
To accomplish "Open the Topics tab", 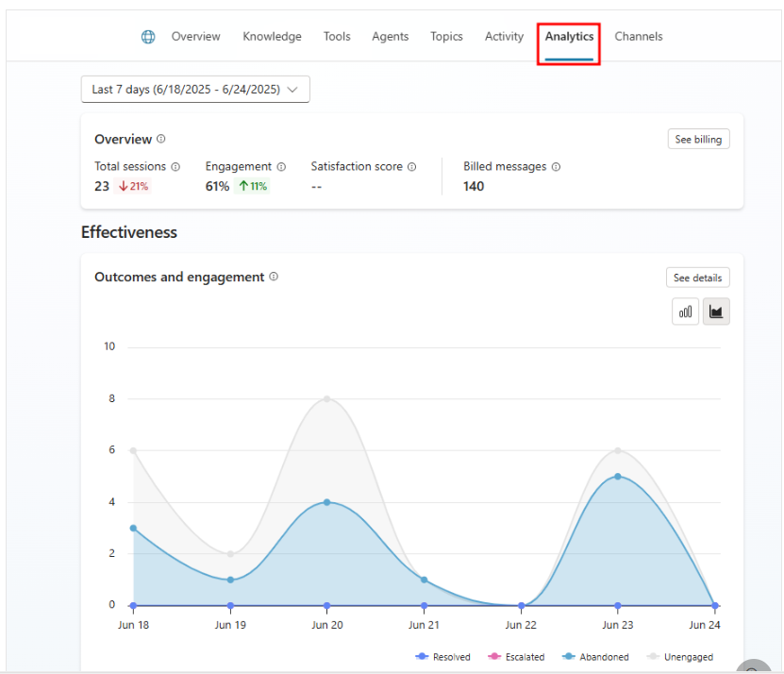I will point(446,37).
